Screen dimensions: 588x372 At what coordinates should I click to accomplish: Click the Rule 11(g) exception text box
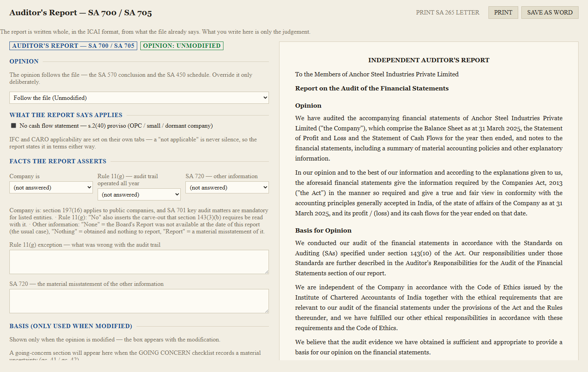139,262
